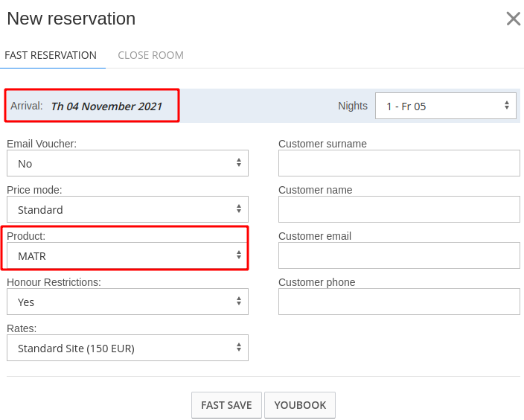The height and width of the screenshot is (420, 524).
Task: Click the Nights dropdown arrow icon
Action: pyautogui.click(x=507, y=105)
